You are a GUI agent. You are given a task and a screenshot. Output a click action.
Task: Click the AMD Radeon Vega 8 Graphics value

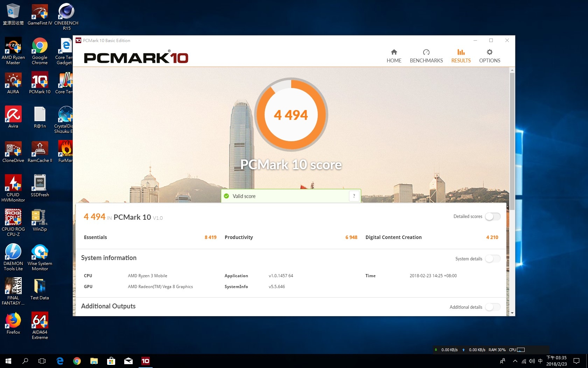pos(160,287)
